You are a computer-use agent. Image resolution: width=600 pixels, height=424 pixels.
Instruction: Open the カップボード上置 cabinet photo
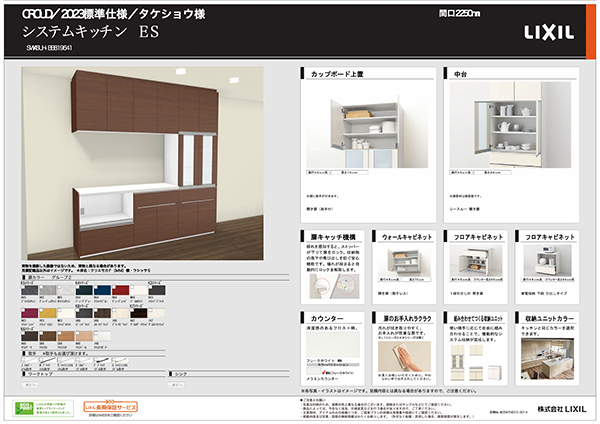pyautogui.click(x=367, y=125)
